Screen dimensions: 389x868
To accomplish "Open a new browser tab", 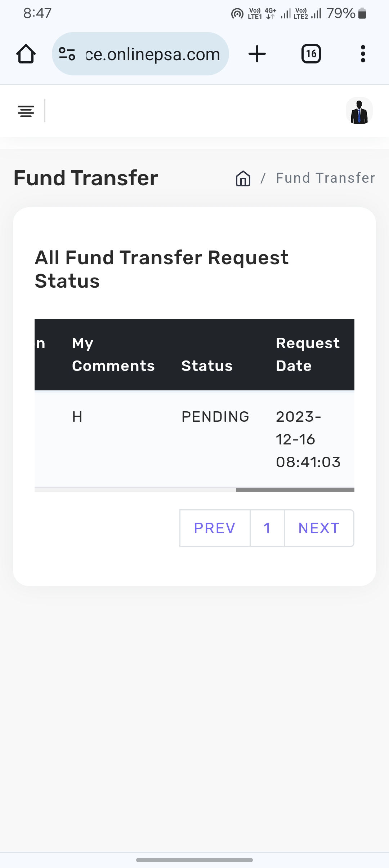I will click(x=257, y=54).
